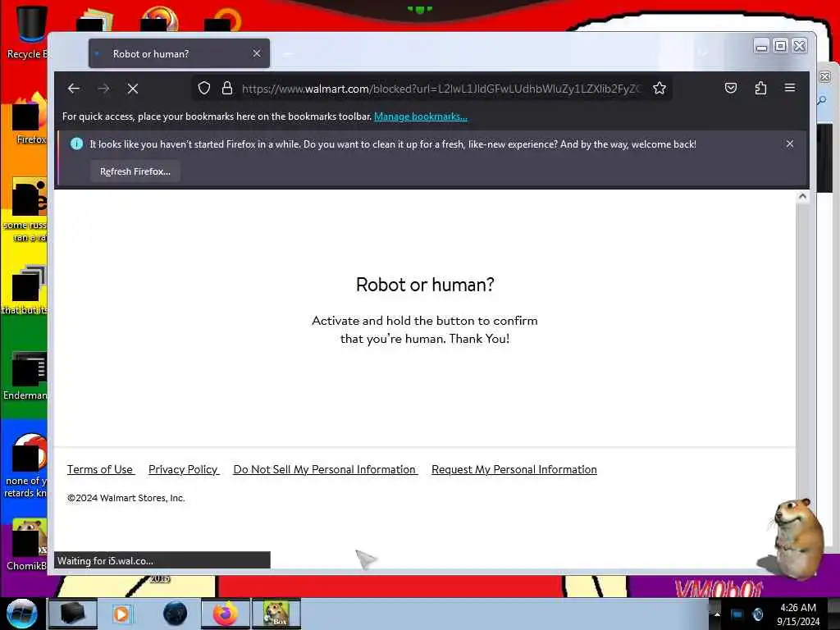Screen dimensions: 840x630
Task: Launch the media player taskbar icon
Action: (x=121, y=614)
